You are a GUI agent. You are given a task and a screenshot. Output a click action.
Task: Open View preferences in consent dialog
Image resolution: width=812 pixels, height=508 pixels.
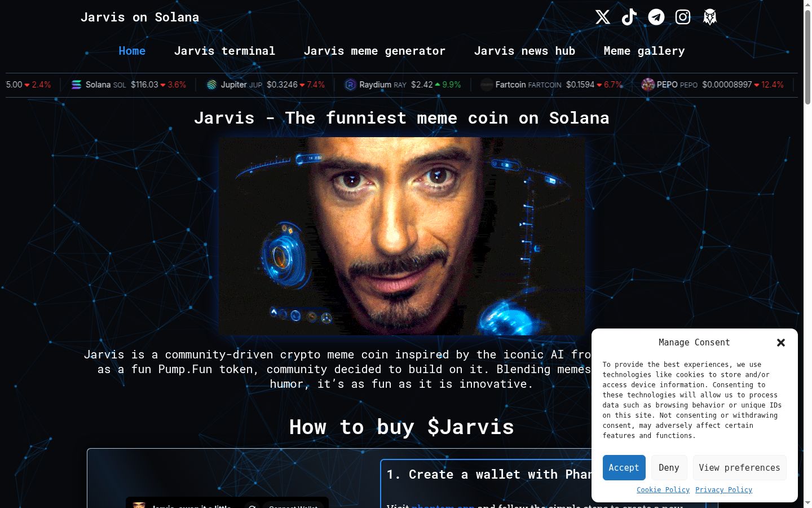(x=739, y=467)
